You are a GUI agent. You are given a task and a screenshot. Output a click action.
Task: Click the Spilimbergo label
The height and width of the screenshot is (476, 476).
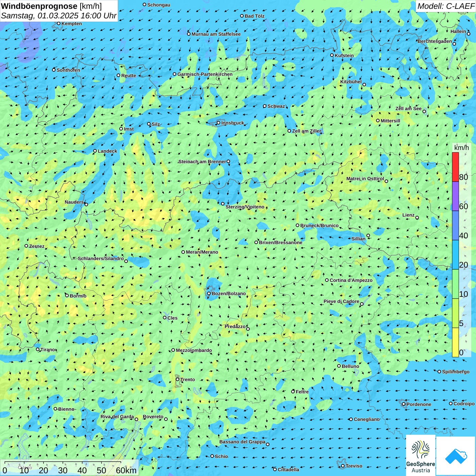pyautogui.click(x=456, y=372)
